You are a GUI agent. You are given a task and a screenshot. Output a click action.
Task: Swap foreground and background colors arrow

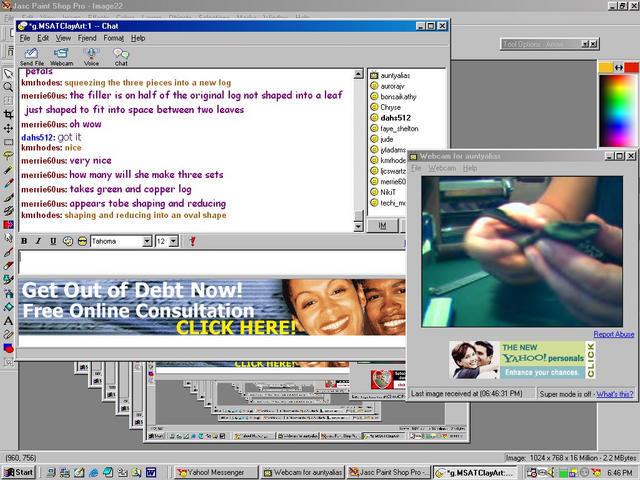pyautogui.click(x=618, y=67)
